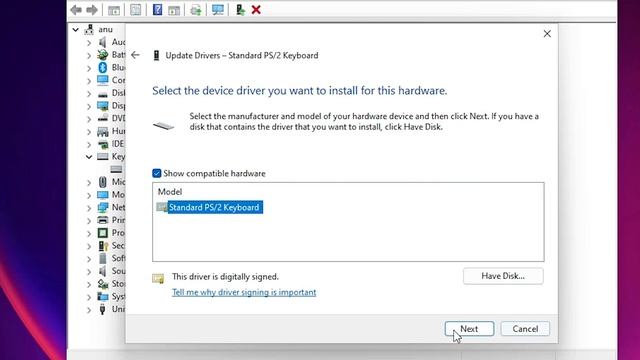The height and width of the screenshot is (360, 640).
Task: Select the Processors category icon
Action: coord(103,233)
